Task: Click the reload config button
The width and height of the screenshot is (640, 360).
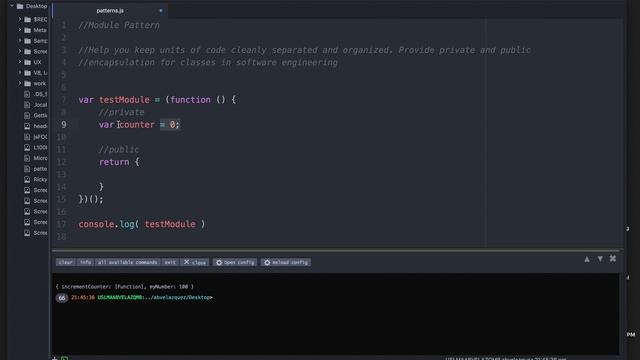Action: [x=286, y=262]
